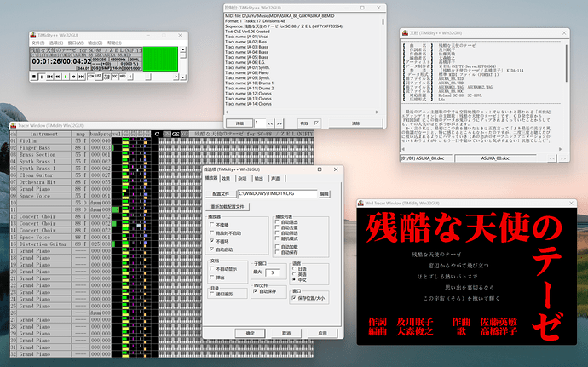Image resolution: width=588 pixels, height=367 pixels.
Task: Stop playback with the square stop button
Action: (34, 77)
